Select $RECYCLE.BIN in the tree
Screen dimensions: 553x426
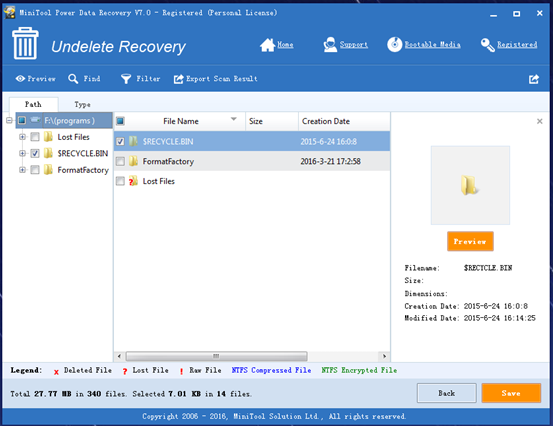click(83, 153)
